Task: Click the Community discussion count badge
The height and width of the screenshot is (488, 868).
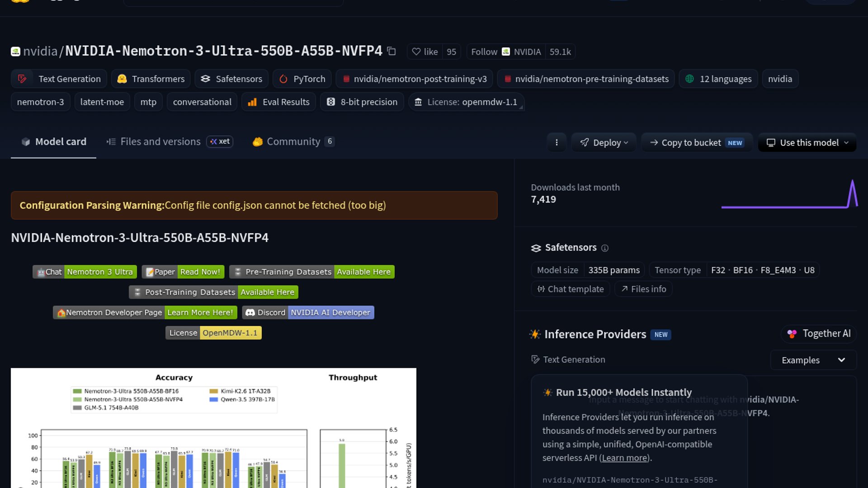Action: [x=330, y=141]
